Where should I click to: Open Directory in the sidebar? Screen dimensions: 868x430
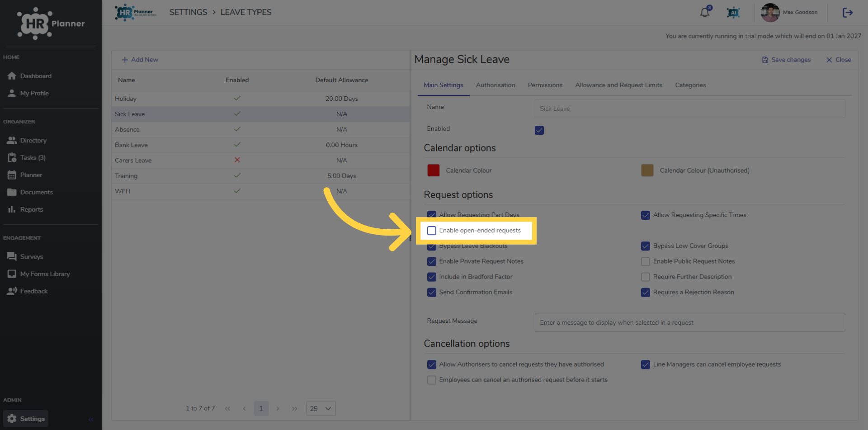(x=27, y=141)
